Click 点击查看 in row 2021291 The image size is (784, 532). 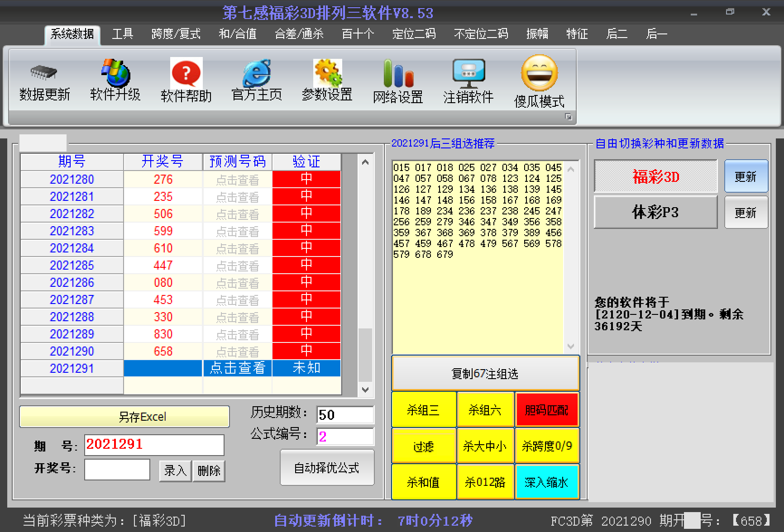[x=237, y=368]
